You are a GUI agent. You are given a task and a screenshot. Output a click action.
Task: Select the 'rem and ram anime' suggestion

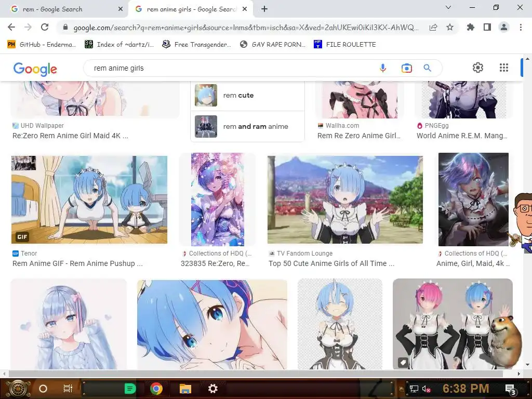[x=248, y=127]
